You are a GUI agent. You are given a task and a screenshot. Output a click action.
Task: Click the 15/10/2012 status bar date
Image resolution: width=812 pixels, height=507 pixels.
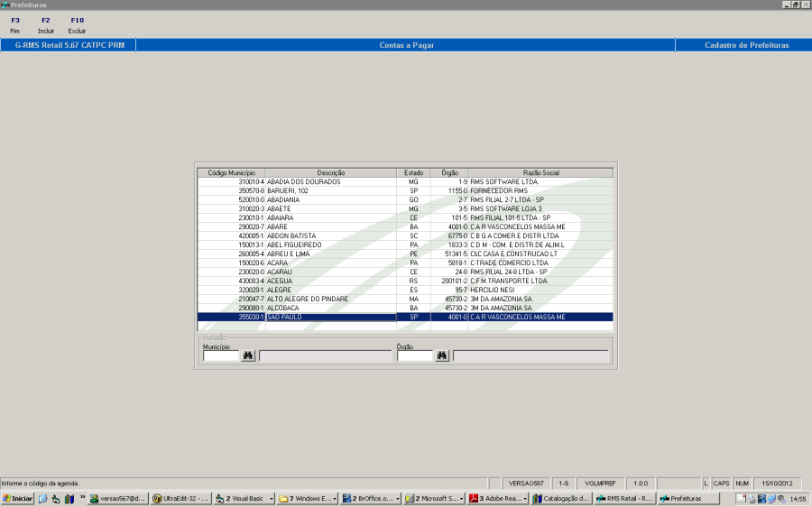click(x=777, y=484)
